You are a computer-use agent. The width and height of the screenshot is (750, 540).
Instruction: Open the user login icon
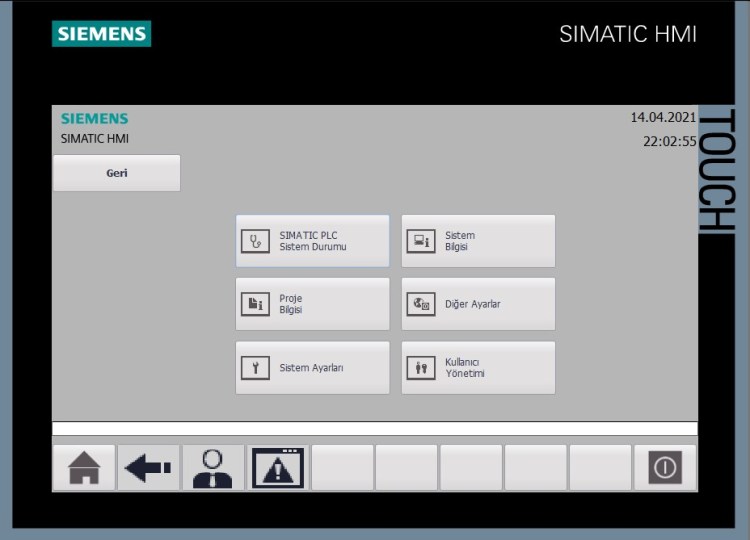tap(212, 467)
